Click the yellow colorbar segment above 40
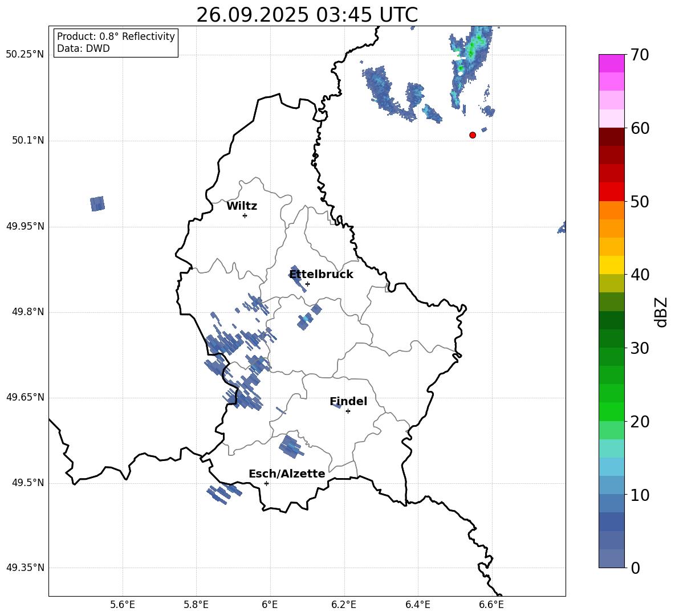Screen dimensions: 675x616 click(x=612, y=265)
